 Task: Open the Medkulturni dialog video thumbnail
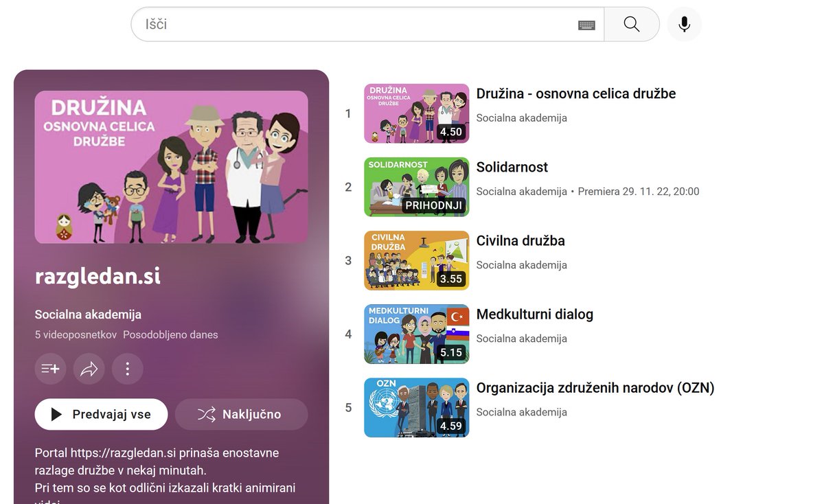coord(416,334)
